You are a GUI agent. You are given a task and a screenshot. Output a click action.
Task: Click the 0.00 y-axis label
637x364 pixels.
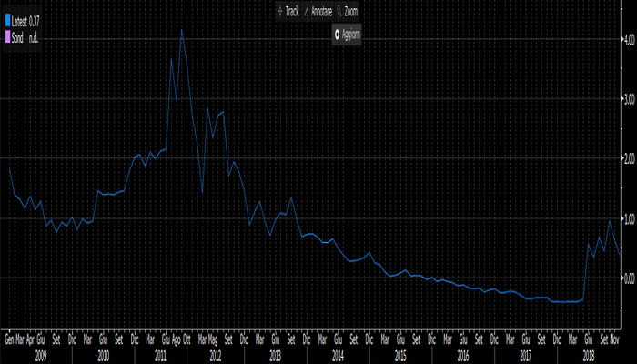pyautogui.click(x=627, y=278)
